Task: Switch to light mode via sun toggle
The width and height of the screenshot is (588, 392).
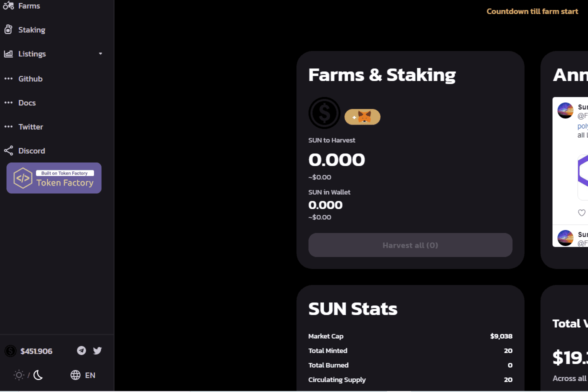Action: click(18, 374)
